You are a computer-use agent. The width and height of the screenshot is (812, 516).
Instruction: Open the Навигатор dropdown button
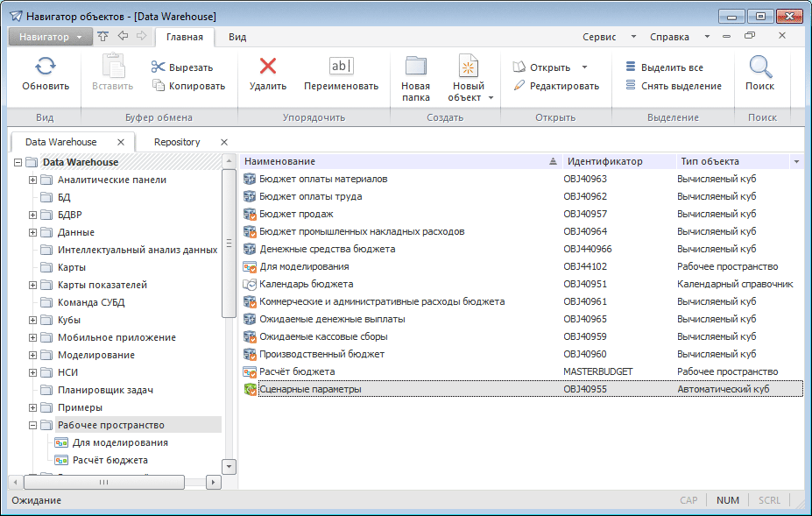click(x=50, y=37)
